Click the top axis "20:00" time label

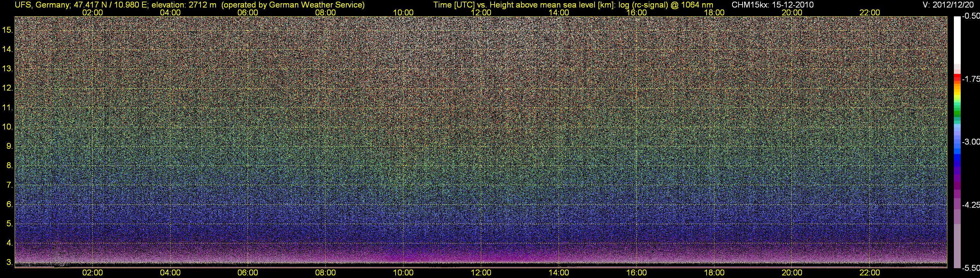(792, 12)
